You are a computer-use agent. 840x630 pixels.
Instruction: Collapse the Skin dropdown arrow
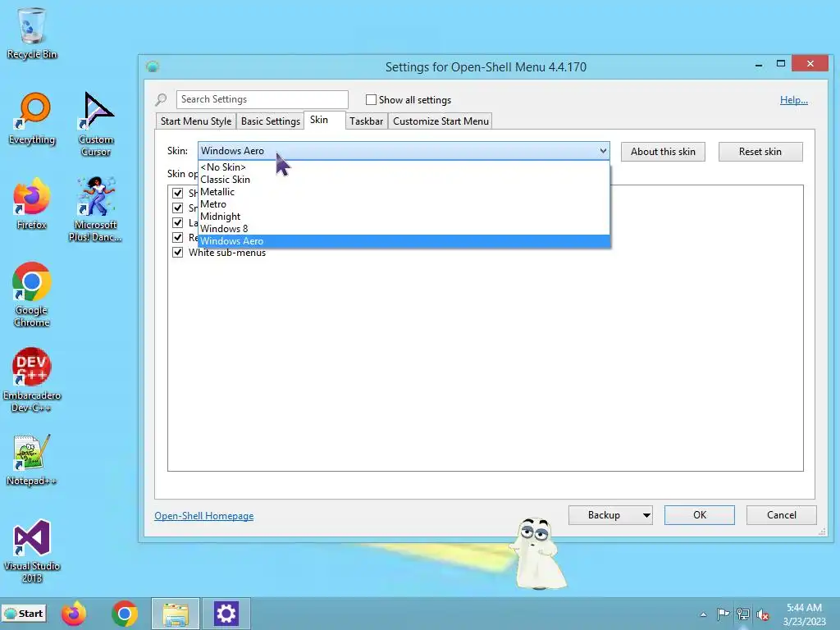coord(603,151)
